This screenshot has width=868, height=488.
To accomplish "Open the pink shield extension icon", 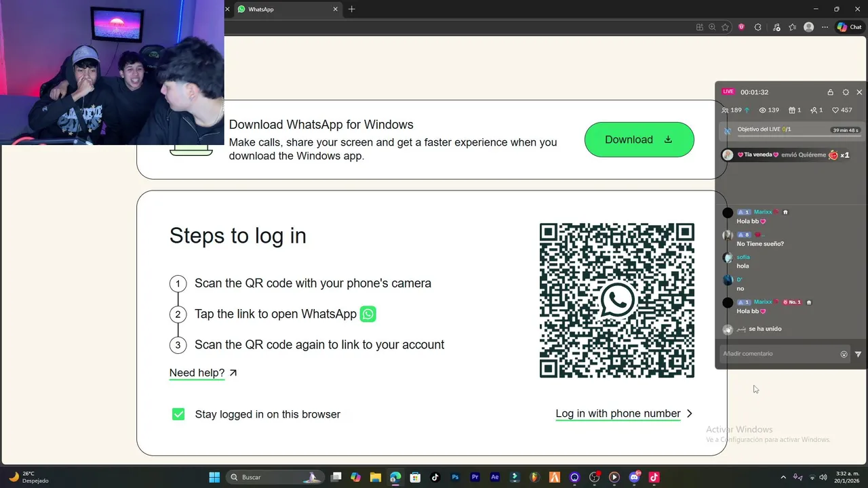I will 741,27.
